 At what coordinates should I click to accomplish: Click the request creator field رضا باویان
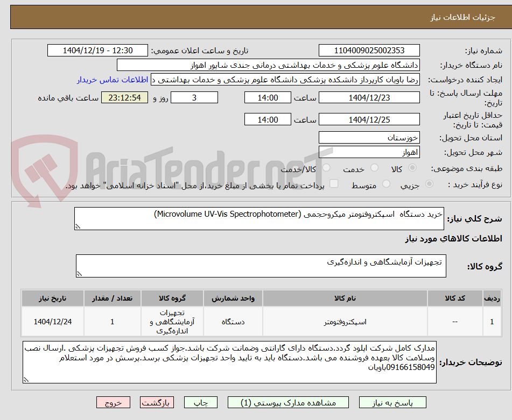coord(285,80)
